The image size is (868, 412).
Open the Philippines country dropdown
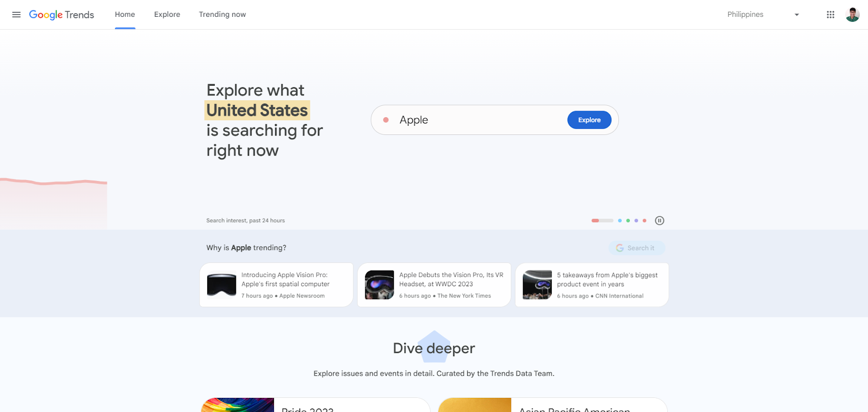click(763, 15)
